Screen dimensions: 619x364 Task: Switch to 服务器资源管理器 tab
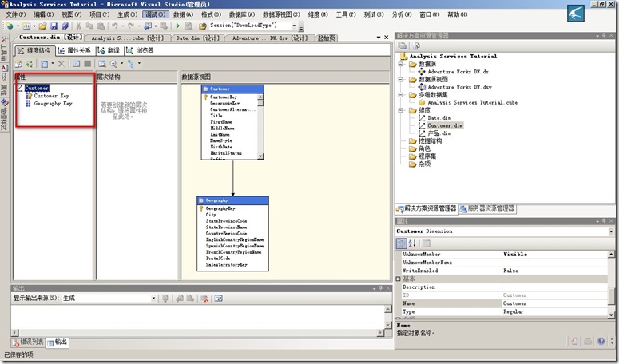pos(487,208)
